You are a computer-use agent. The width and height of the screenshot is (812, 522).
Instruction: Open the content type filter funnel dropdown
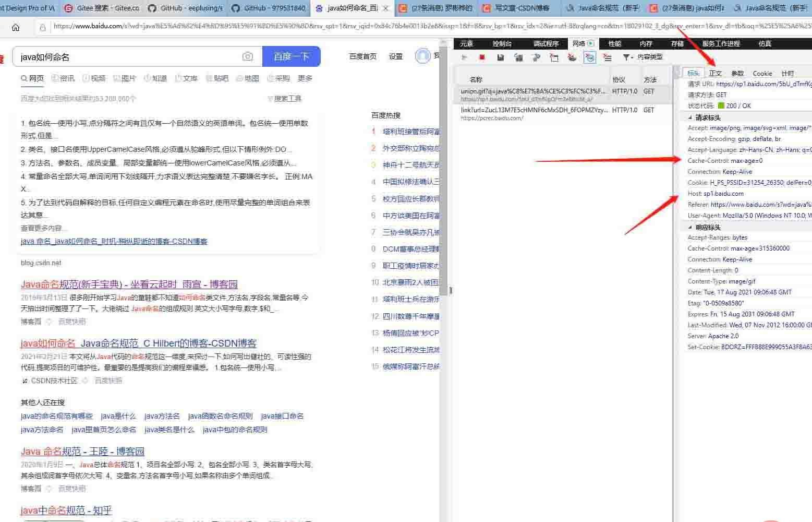point(628,57)
